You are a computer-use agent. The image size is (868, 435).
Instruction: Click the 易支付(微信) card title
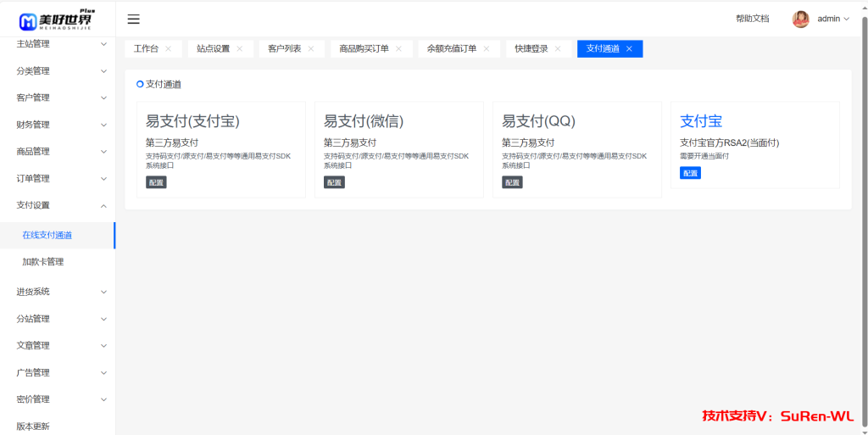point(364,120)
